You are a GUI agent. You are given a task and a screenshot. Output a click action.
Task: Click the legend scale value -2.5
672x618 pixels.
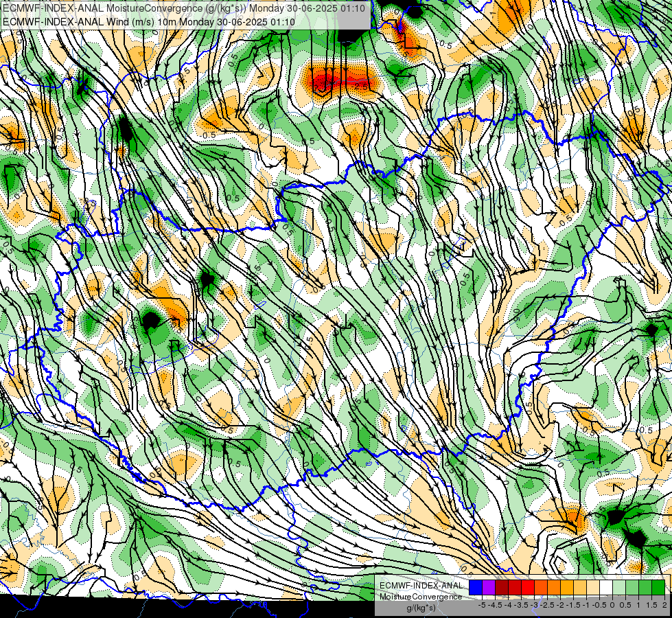point(547,605)
